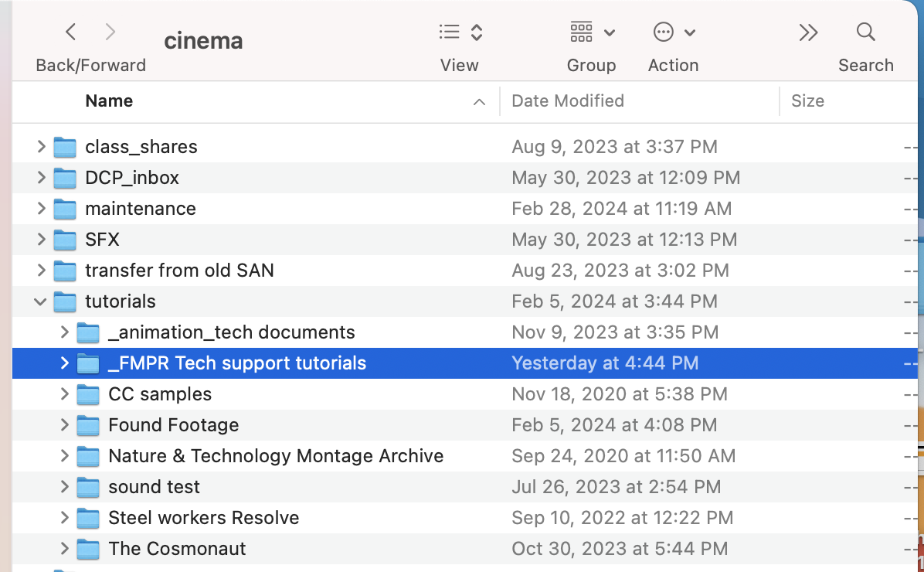This screenshot has height=572, width=924.
Task: Select Nature & Technology Montage Archive folder
Action: point(276,456)
